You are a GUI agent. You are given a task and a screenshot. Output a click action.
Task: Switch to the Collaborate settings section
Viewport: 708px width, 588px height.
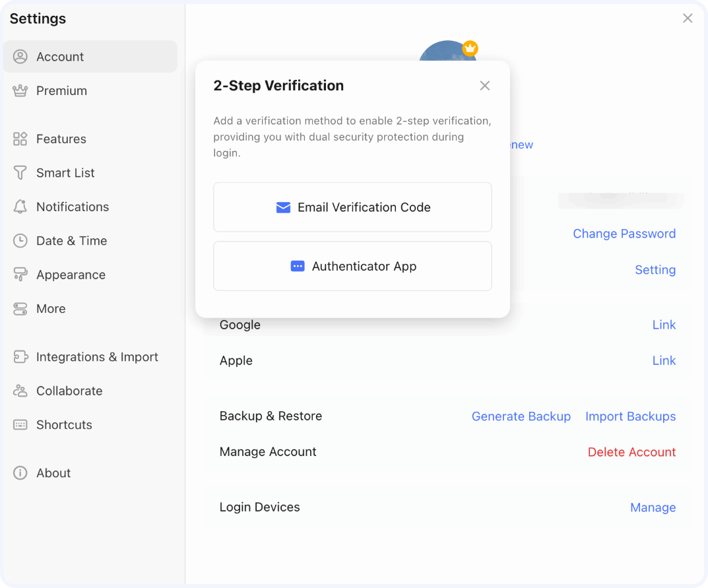coord(69,391)
